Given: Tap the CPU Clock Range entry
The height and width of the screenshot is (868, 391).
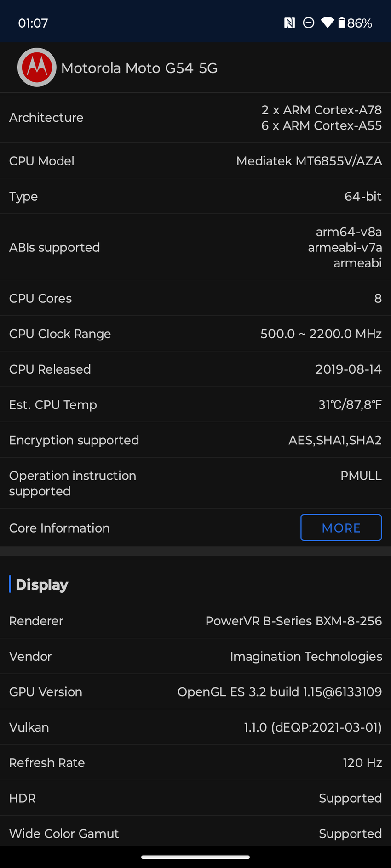Looking at the screenshot, I should (x=195, y=334).
